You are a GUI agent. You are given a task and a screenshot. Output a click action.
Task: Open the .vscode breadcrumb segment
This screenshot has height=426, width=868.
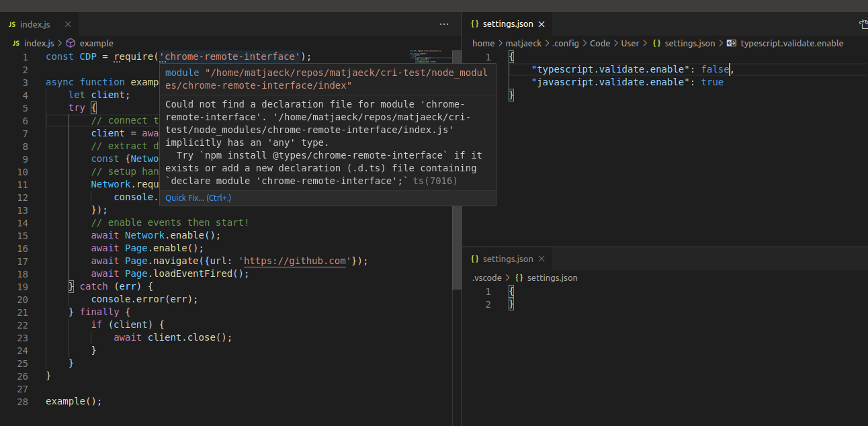tap(486, 278)
